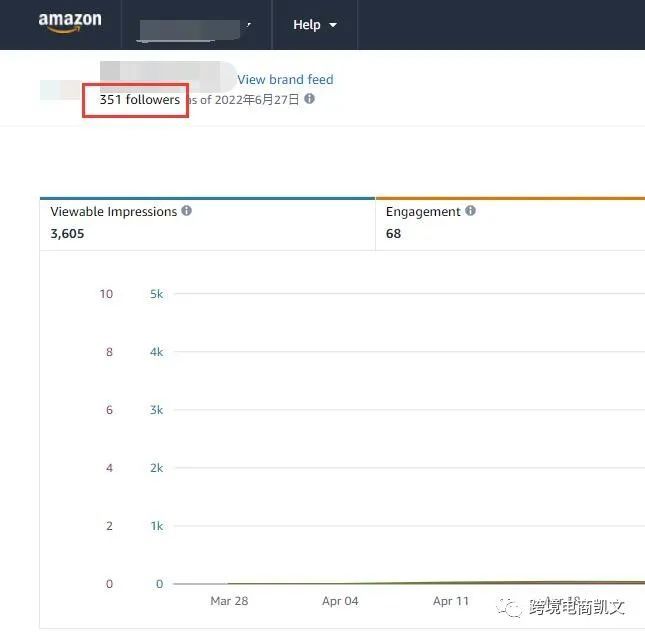This screenshot has width=645, height=636.
Task: Click the 351 followers count
Action: tap(139, 100)
